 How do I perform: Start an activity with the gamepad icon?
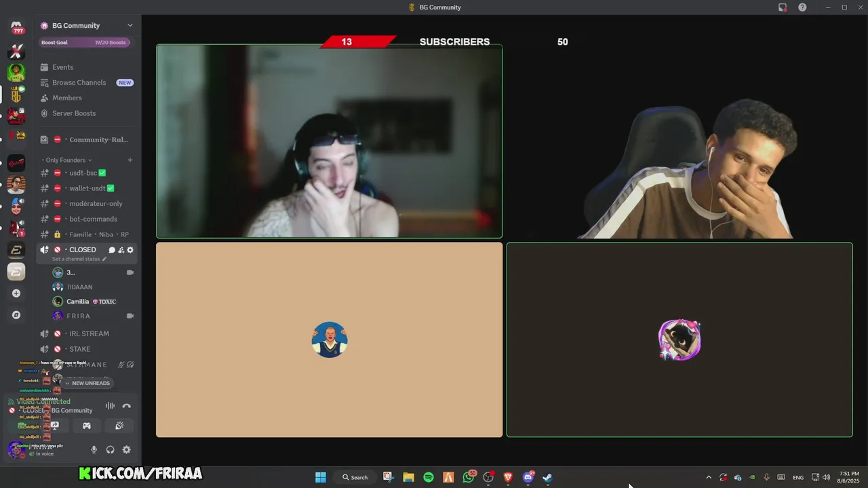[x=87, y=426]
